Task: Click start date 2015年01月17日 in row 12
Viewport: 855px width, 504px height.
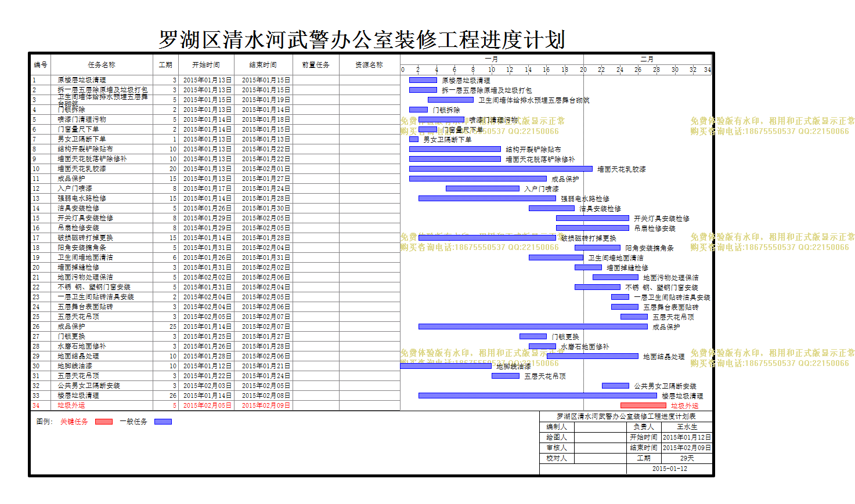Action: pyautogui.click(x=207, y=188)
